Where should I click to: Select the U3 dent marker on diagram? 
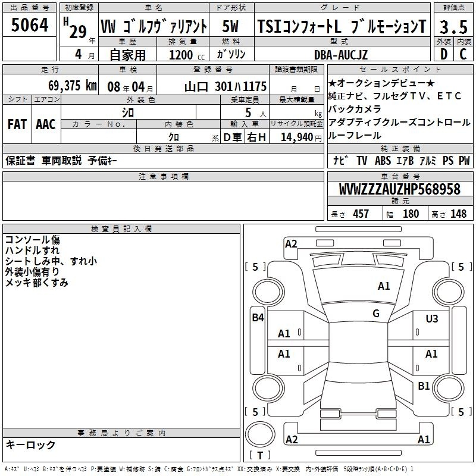(431, 319)
